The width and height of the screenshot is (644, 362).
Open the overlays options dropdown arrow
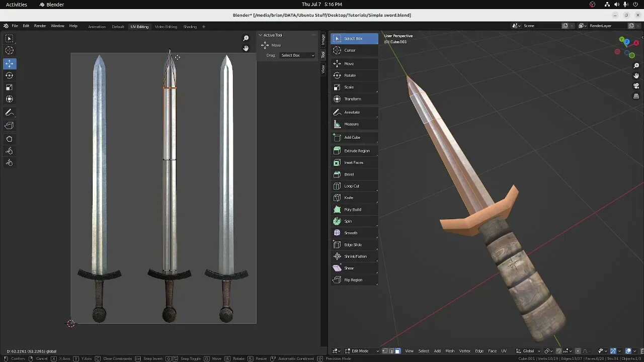[634, 351]
